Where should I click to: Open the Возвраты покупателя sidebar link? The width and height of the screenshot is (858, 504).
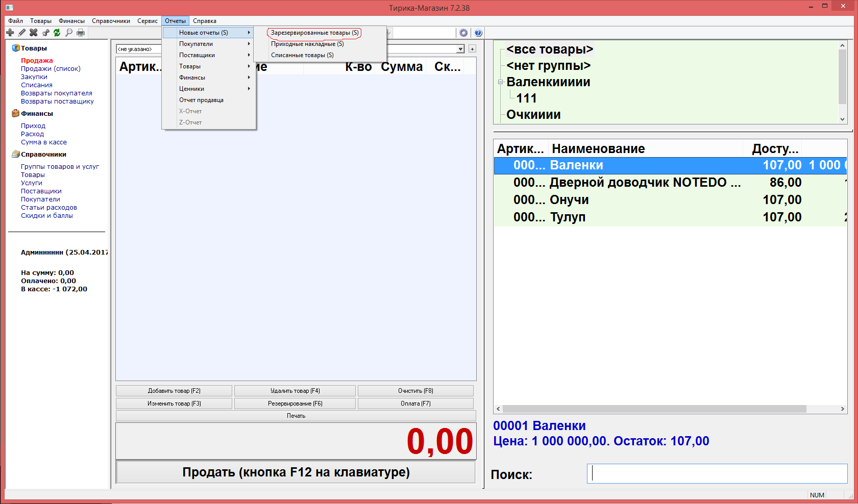(x=57, y=93)
